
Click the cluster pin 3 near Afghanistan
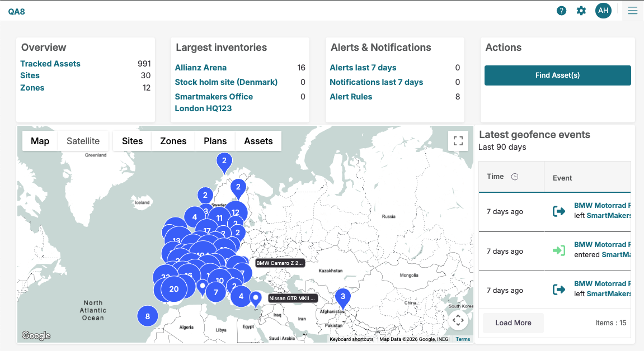coord(343,298)
